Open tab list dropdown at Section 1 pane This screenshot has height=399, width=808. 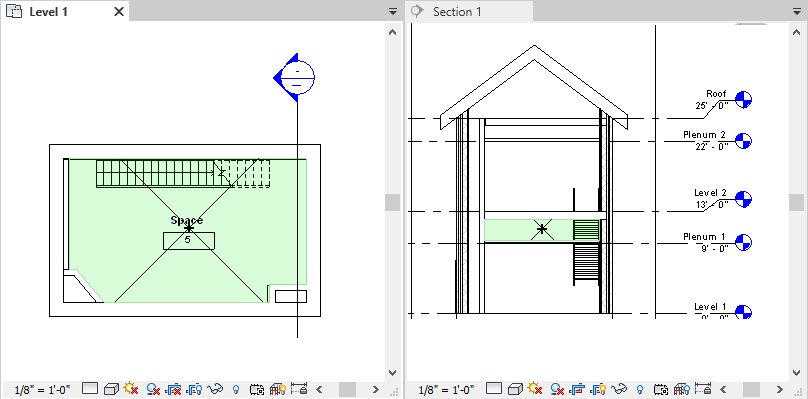797,11
